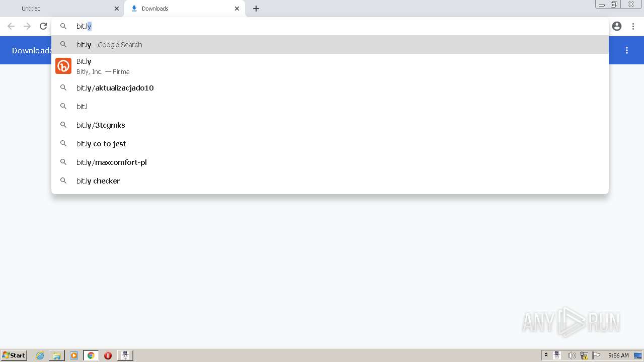Open a new tab with plus button
This screenshot has width=644, height=362.
pos(256,9)
